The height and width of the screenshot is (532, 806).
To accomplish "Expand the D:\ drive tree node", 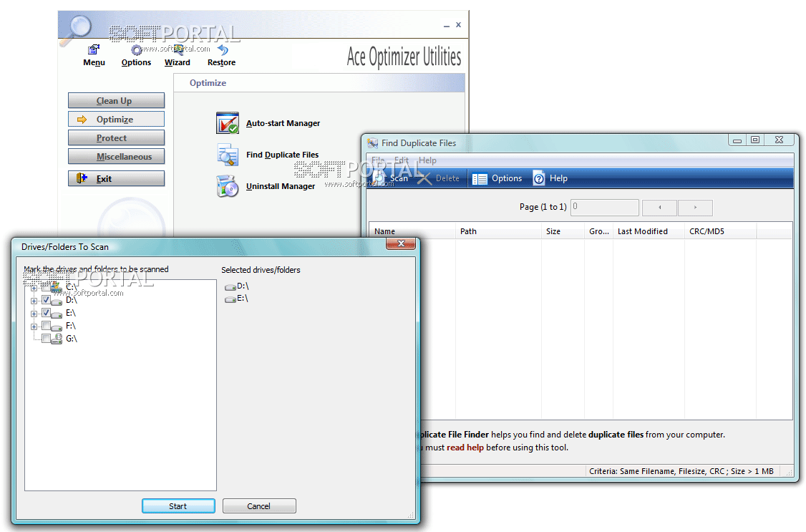I will pos(34,301).
